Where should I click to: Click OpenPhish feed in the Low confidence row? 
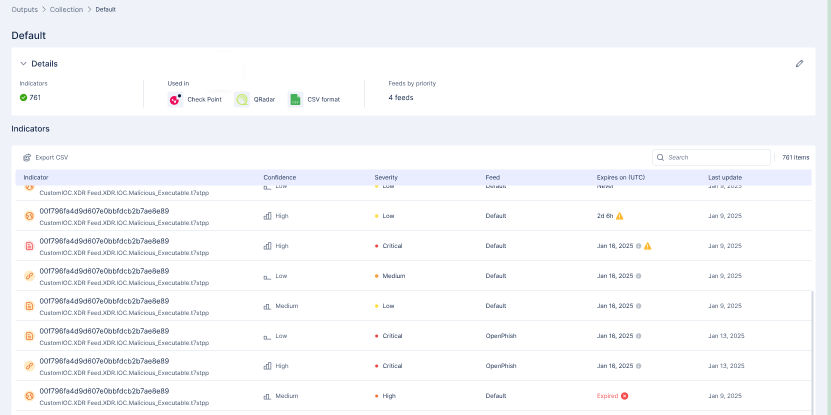click(501, 336)
